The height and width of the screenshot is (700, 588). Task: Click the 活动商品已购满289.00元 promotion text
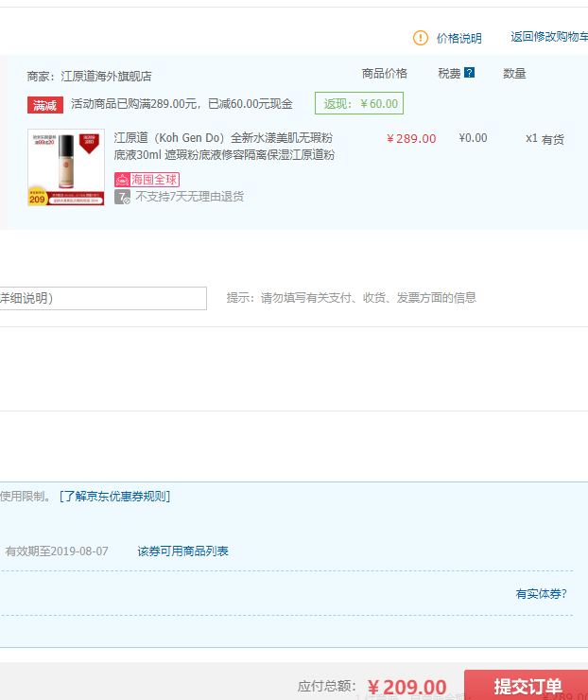pyautogui.click(x=182, y=104)
